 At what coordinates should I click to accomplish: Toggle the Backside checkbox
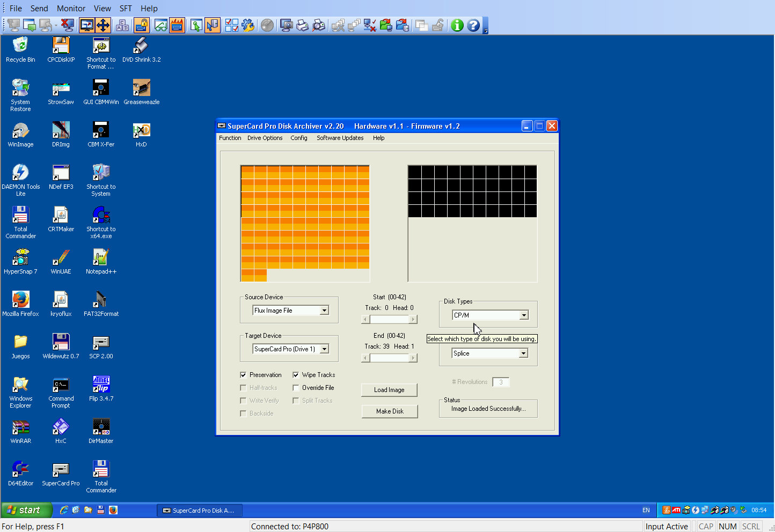243,413
